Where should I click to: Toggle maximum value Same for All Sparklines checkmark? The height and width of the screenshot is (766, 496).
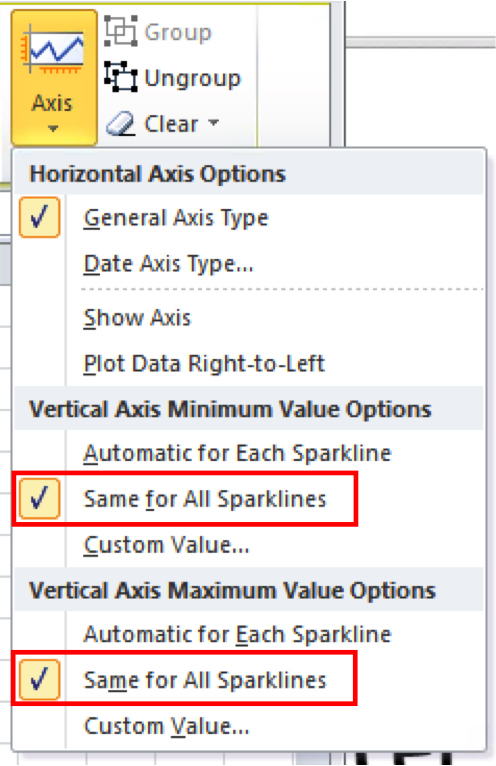click(40, 680)
